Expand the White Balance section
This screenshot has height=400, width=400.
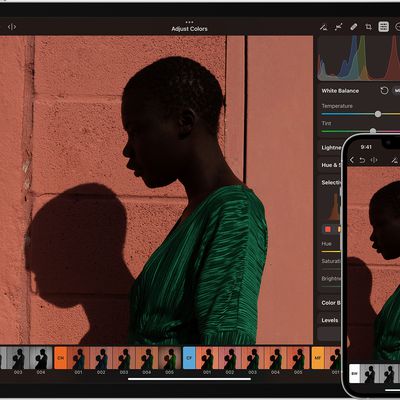[x=340, y=91]
